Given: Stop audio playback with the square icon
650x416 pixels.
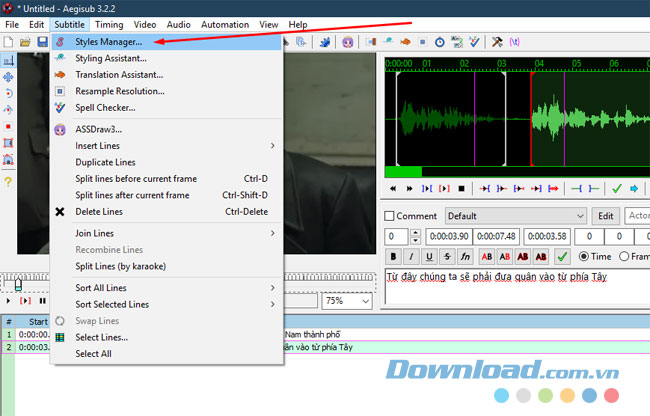Looking at the screenshot, I should pos(461,188).
